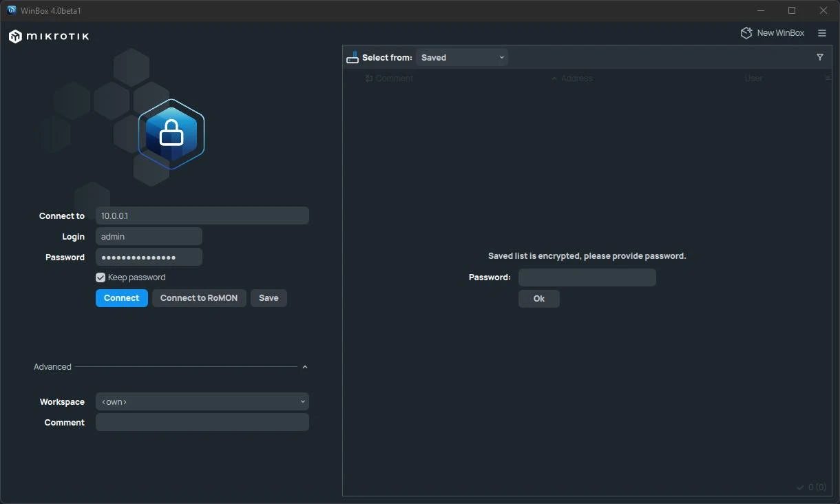Click the WinBox title bar app icon
This screenshot has height=504, width=840.
(x=12, y=10)
